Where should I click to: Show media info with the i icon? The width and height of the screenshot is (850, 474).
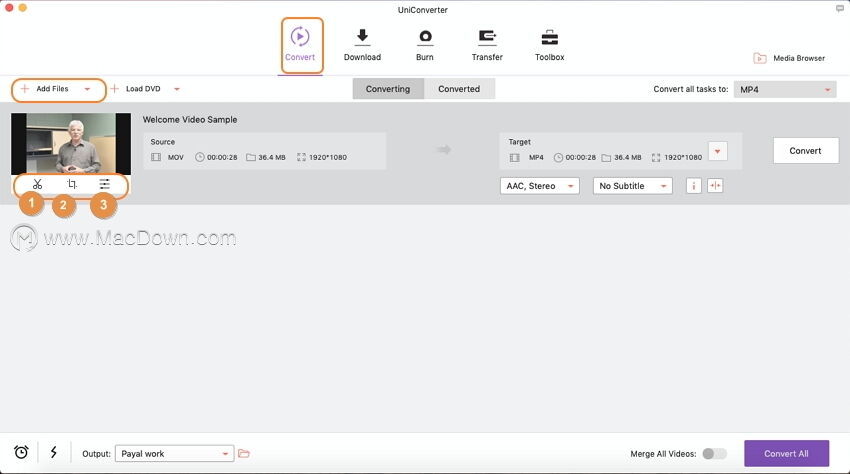(694, 186)
